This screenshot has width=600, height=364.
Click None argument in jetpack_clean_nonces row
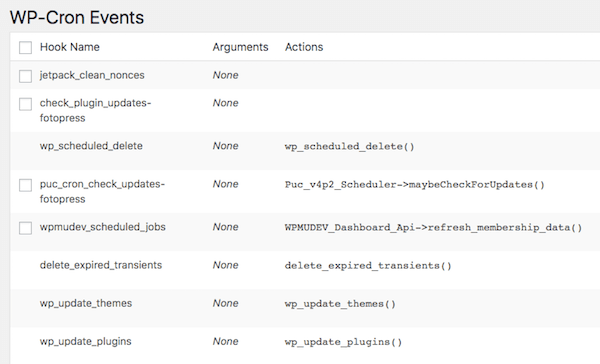(225, 75)
